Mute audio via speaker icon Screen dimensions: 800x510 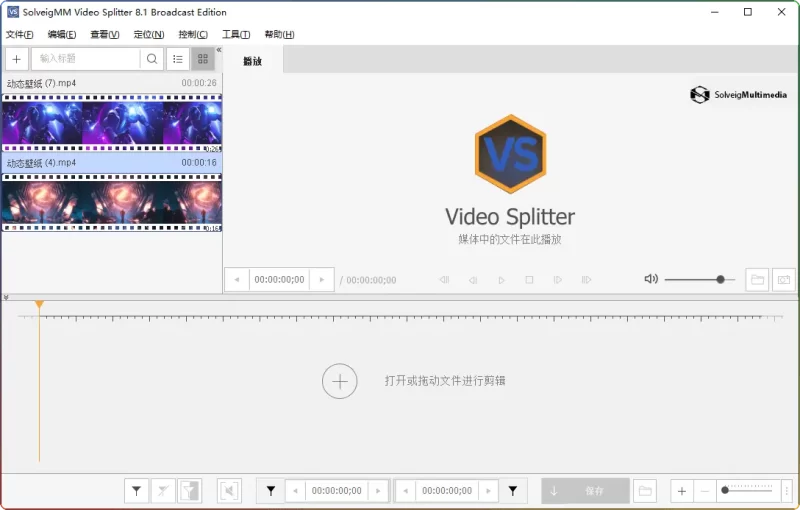651,279
